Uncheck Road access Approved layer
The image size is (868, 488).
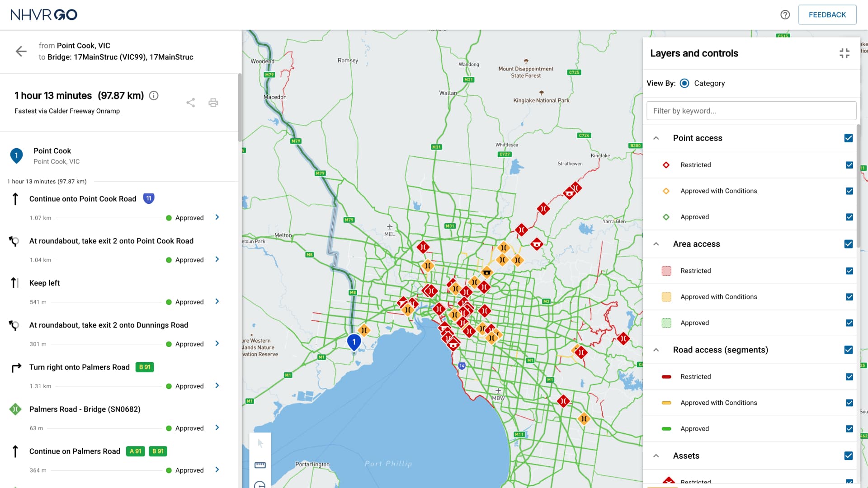(x=849, y=429)
